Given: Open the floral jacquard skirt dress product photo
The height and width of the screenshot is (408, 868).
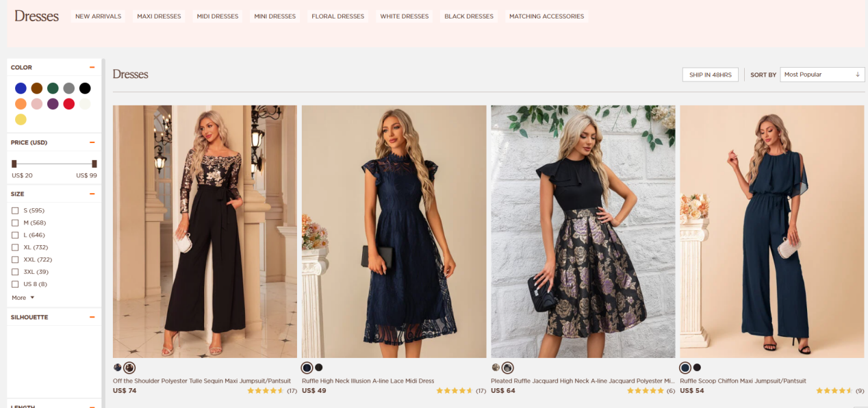Looking at the screenshot, I should pos(583,231).
